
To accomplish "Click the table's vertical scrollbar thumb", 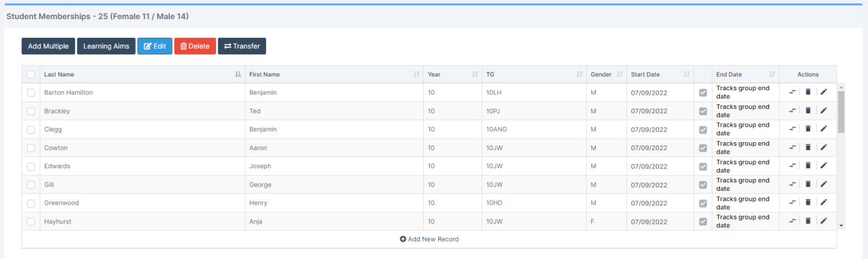I will click(841, 112).
